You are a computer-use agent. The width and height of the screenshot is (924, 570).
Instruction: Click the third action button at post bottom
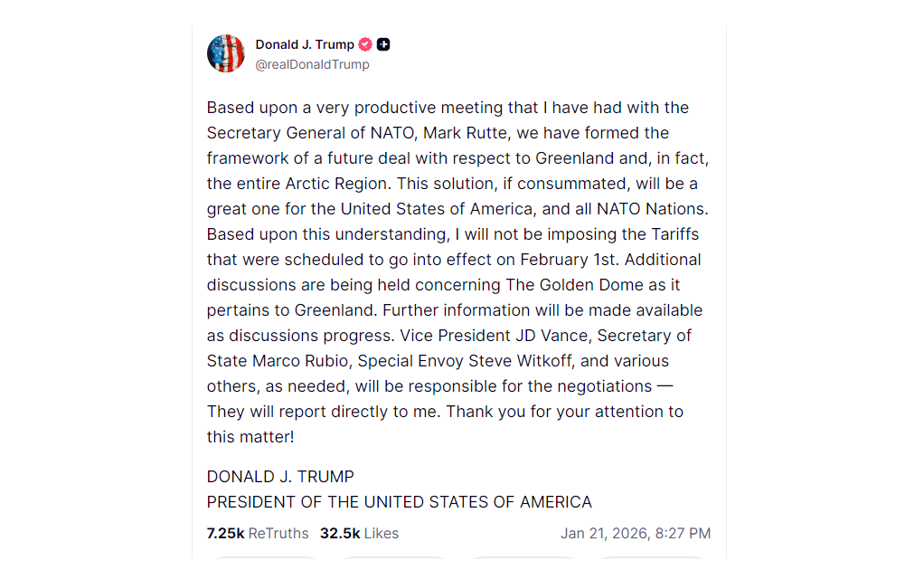click(x=524, y=563)
